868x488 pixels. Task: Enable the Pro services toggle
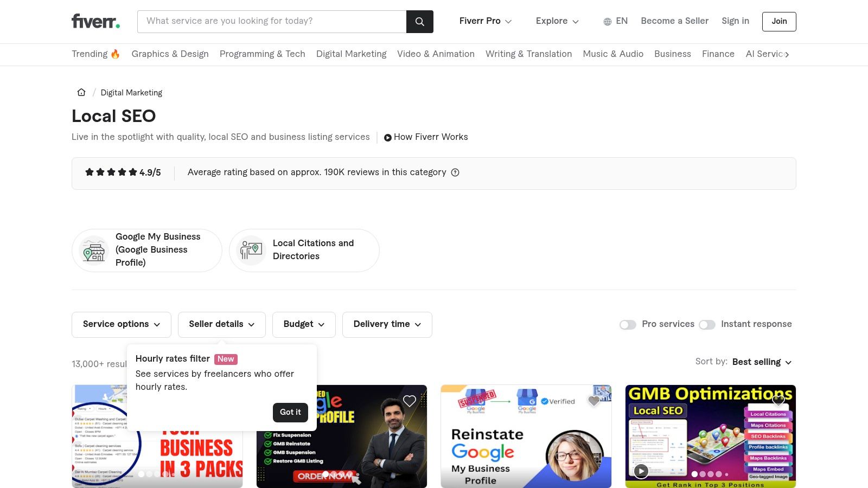click(x=628, y=324)
